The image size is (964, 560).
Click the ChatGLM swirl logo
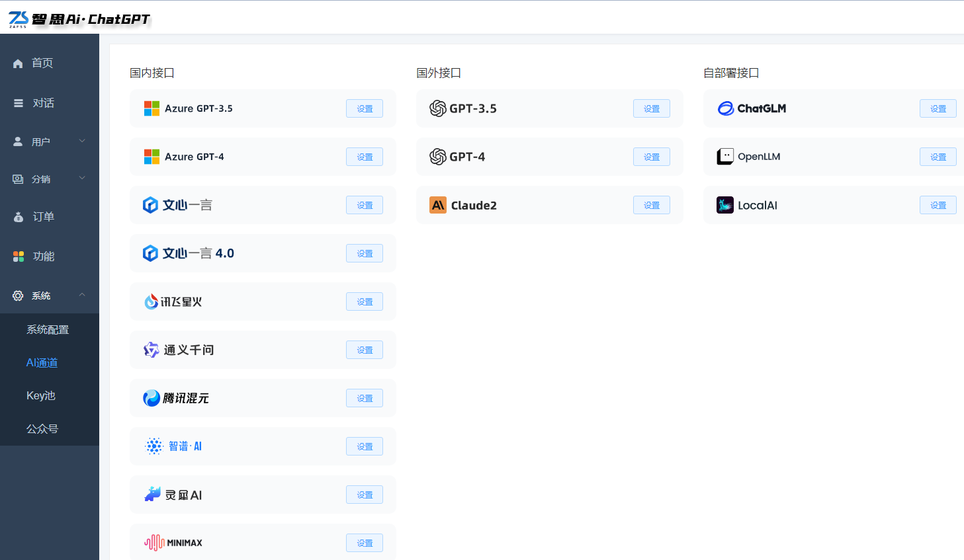726,108
